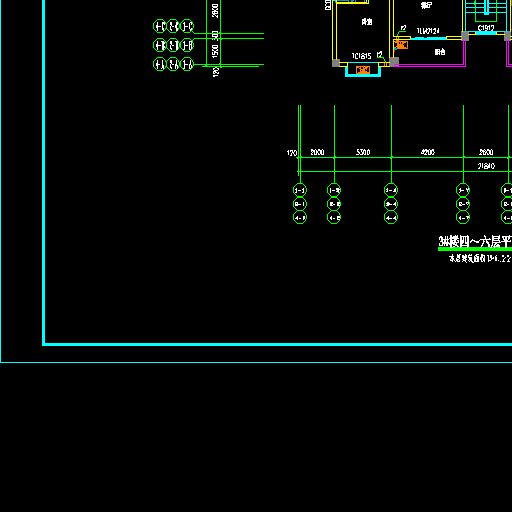
Task: Select the 5300 horizontal dimension text
Action: point(363,152)
